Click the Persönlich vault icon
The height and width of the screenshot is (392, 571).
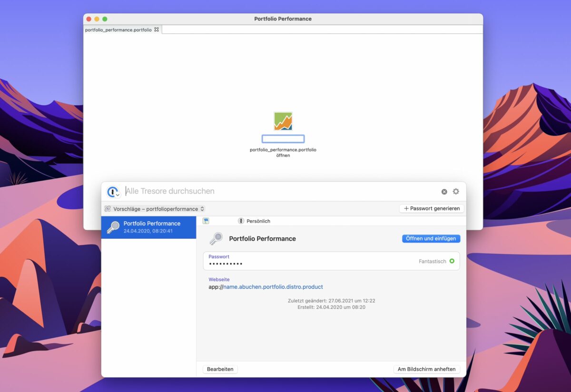tap(241, 221)
